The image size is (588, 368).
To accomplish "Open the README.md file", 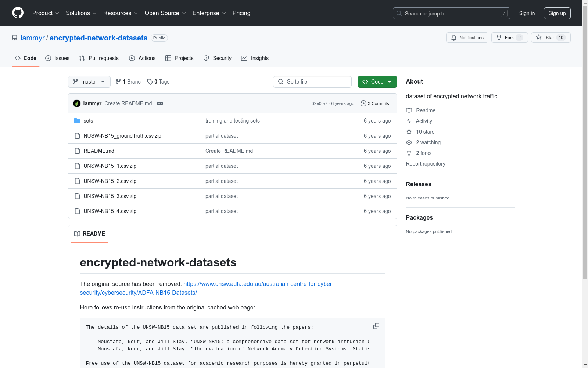I will [99, 151].
